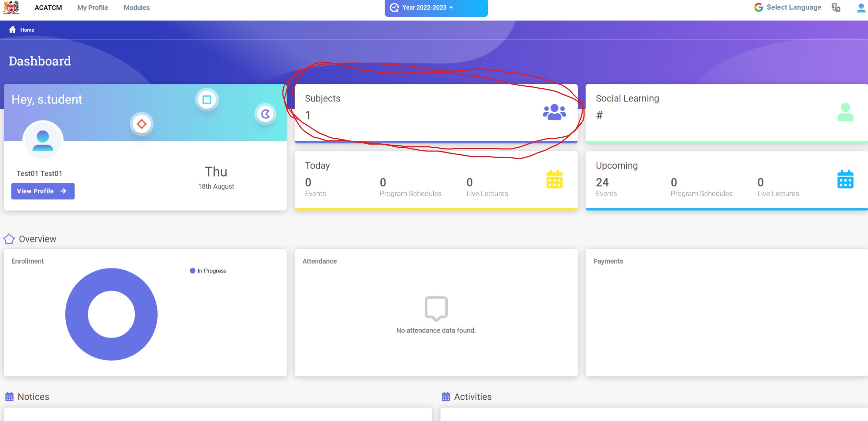The image size is (868, 421).
Task: Click the Notices section heading
Action: 33,397
